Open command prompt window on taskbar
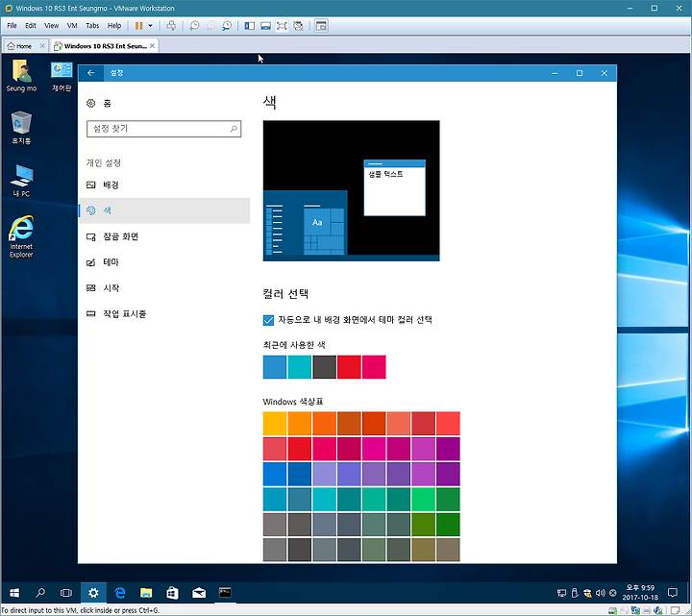Image resolution: width=692 pixels, height=616 pixels. coord(225,593)
